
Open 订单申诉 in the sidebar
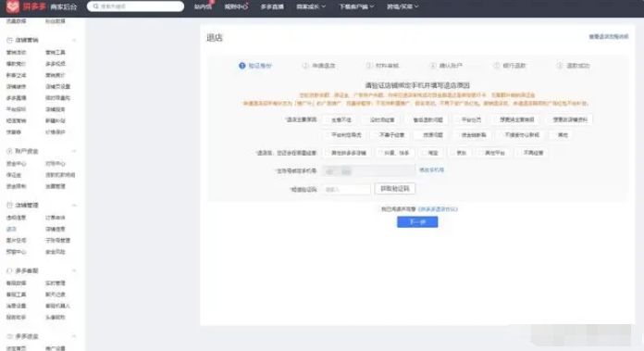click(56, 218)
